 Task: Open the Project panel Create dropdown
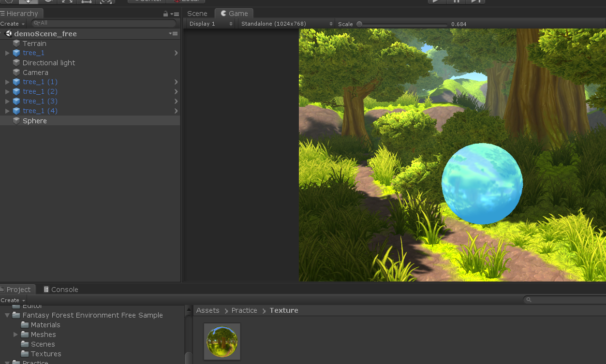coord(13,300)
